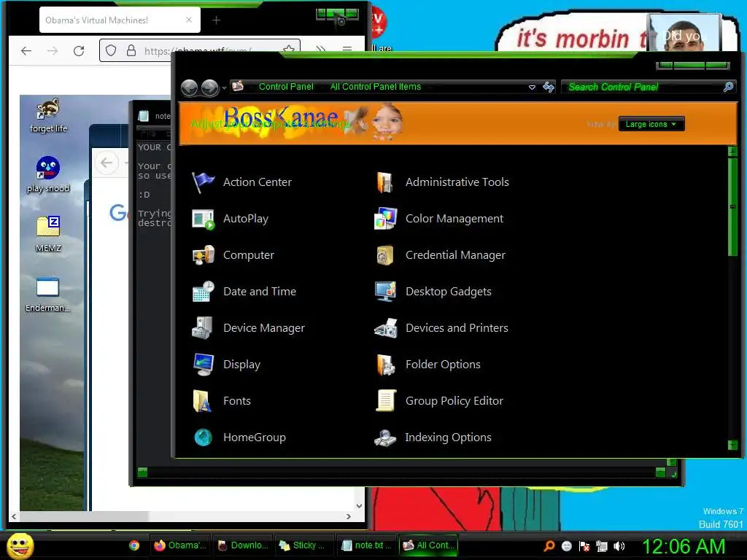
Task: Open the Display monitor icon
Action: coord(204,365)
